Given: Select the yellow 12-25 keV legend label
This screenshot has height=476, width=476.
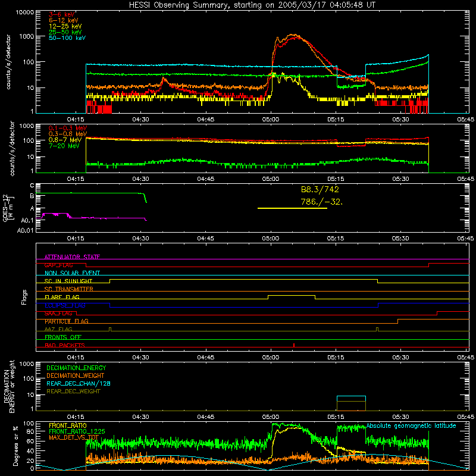Looking at the screenshot, I should [65, 26].
